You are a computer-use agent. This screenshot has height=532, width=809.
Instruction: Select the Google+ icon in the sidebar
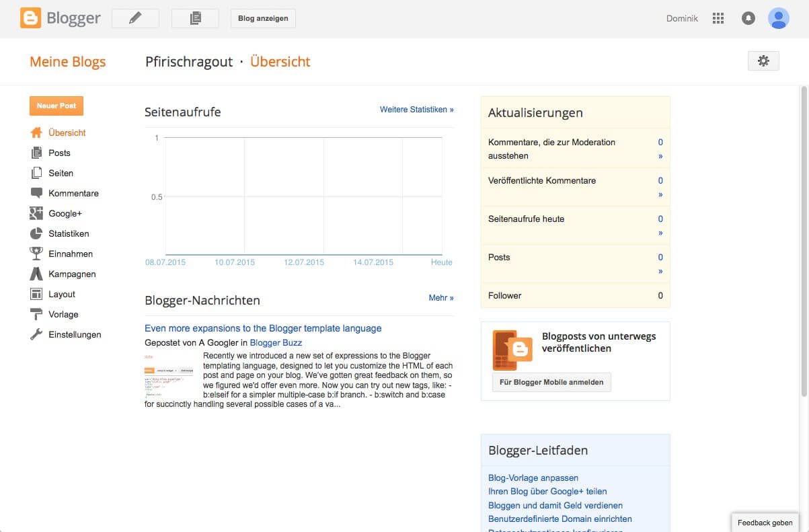click(x=35, y=213)
